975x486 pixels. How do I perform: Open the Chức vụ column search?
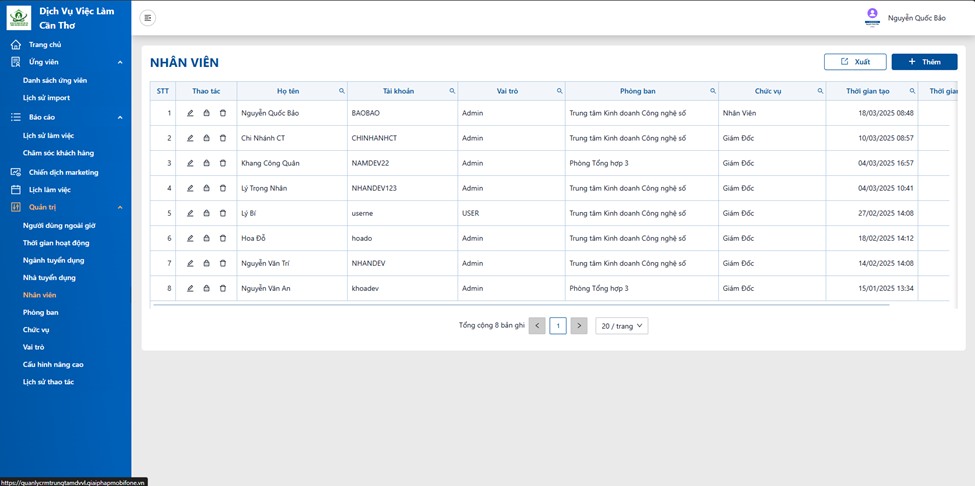click(x=820, y=91)
